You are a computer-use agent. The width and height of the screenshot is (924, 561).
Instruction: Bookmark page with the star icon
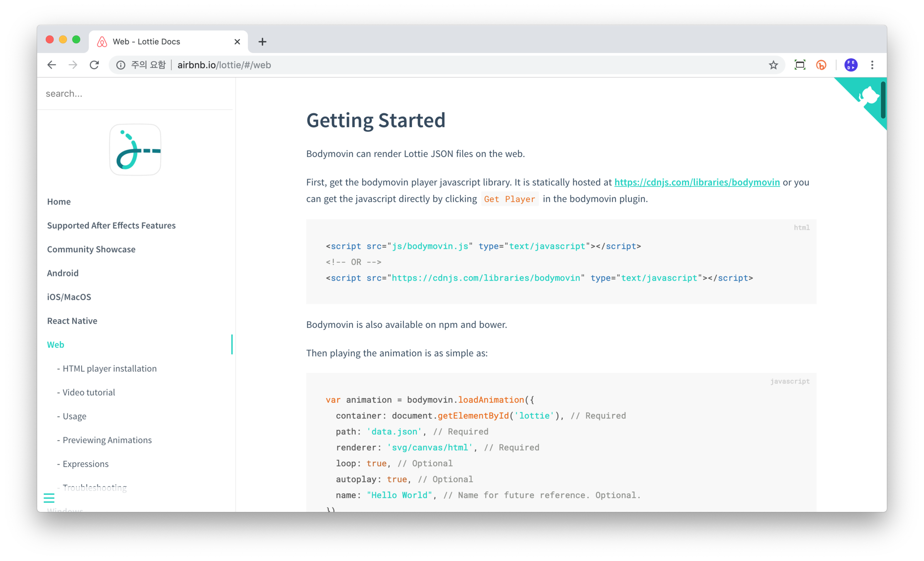pyautogui.click(x=773, y=65)
